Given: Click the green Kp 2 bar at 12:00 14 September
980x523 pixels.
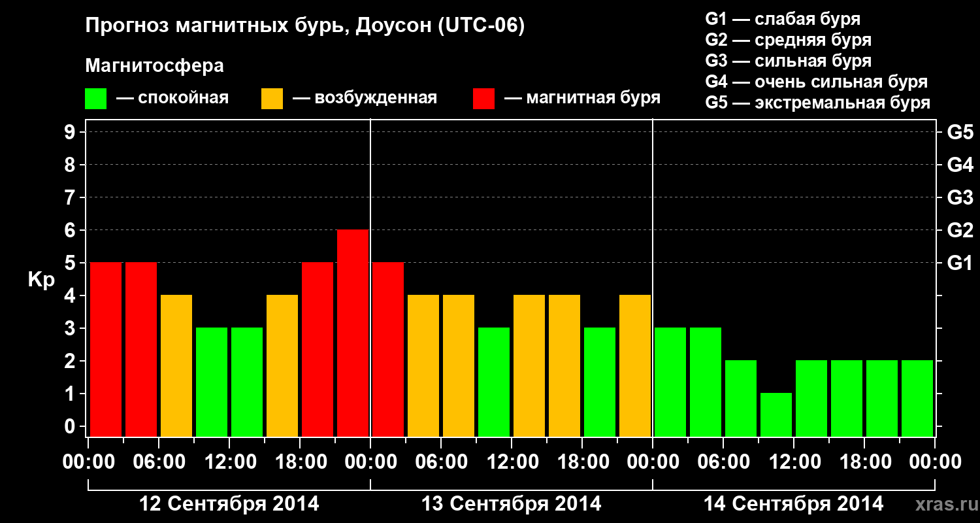Looking at the screenshot, I should click(x=811, y=398).
